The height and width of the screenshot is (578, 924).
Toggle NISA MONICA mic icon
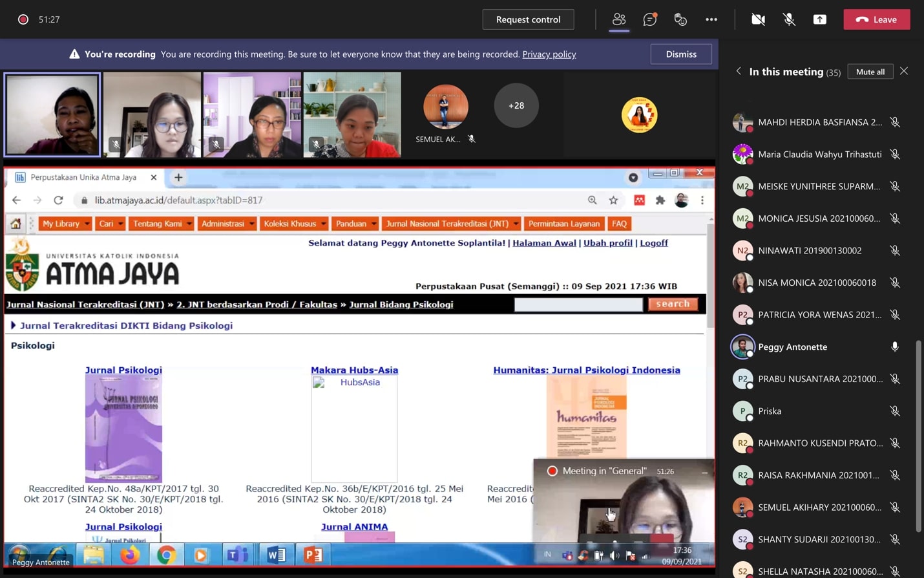pos(895,283)
